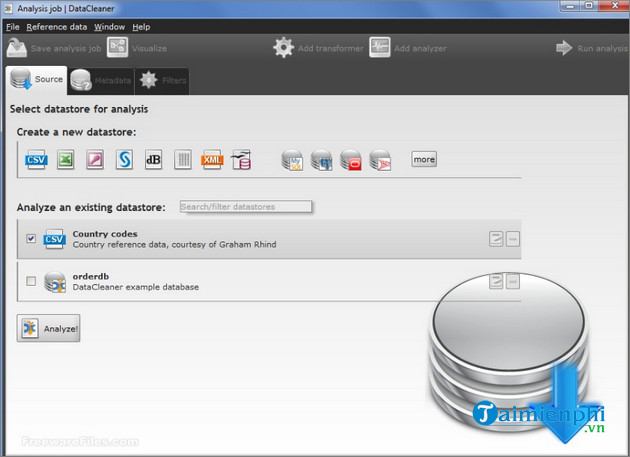Uncheck the Country codes datastore checkbox
The height and width of the screenshot is (457, 630).
31,239
